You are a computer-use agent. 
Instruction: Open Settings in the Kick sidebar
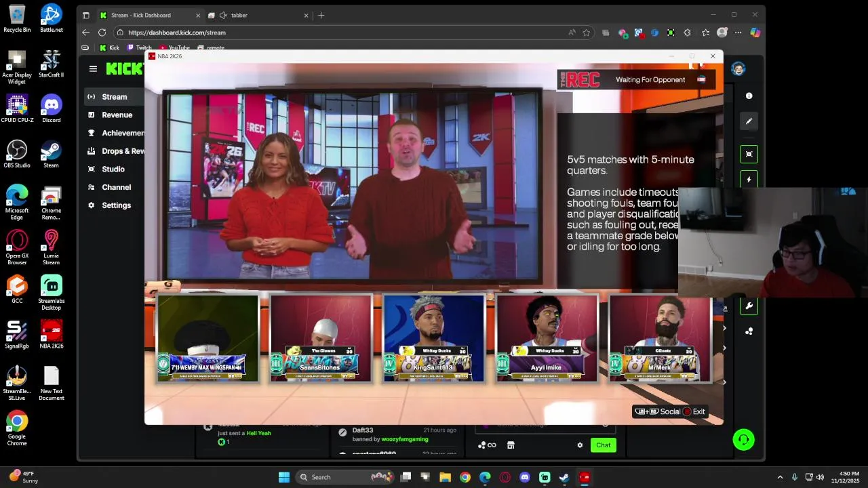click(x=116, y=205)
